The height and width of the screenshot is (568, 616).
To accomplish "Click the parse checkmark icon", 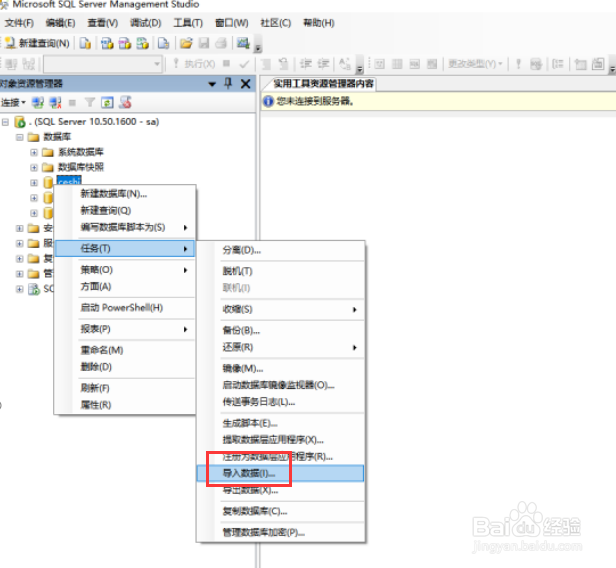I will point(244,64).
